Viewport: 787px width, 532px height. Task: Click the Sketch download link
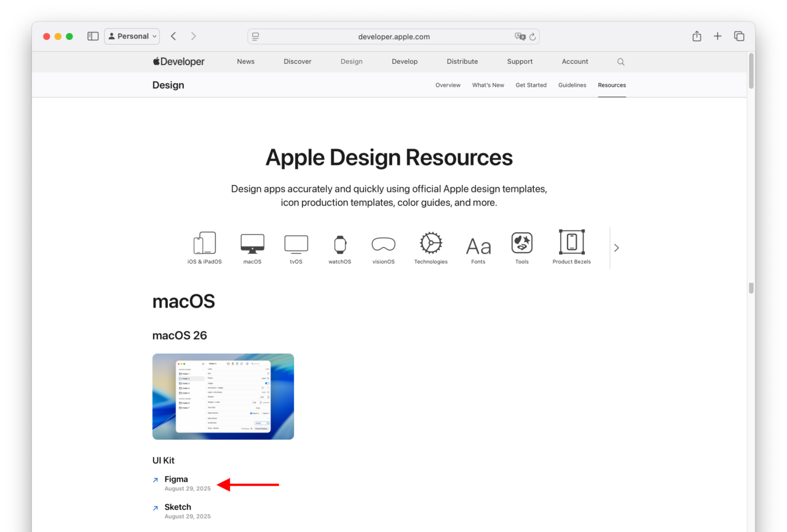point(178,507)
